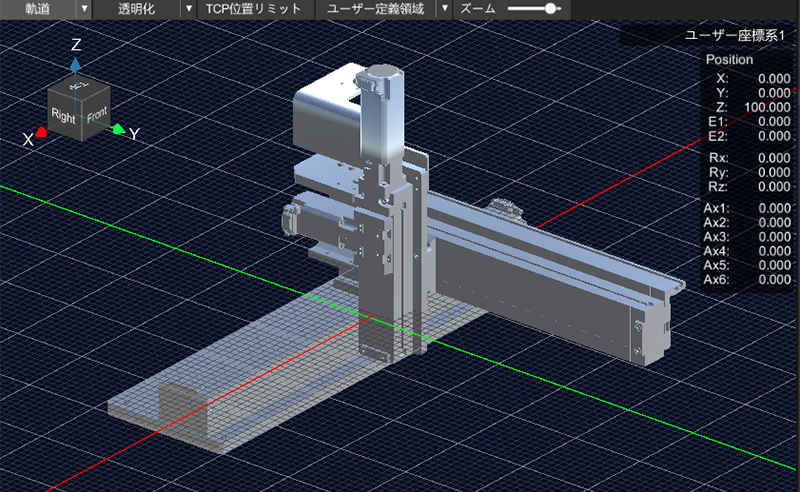Click the Position panel header
The width and height of the screenshot is (800, 492).
pos(730,59)
